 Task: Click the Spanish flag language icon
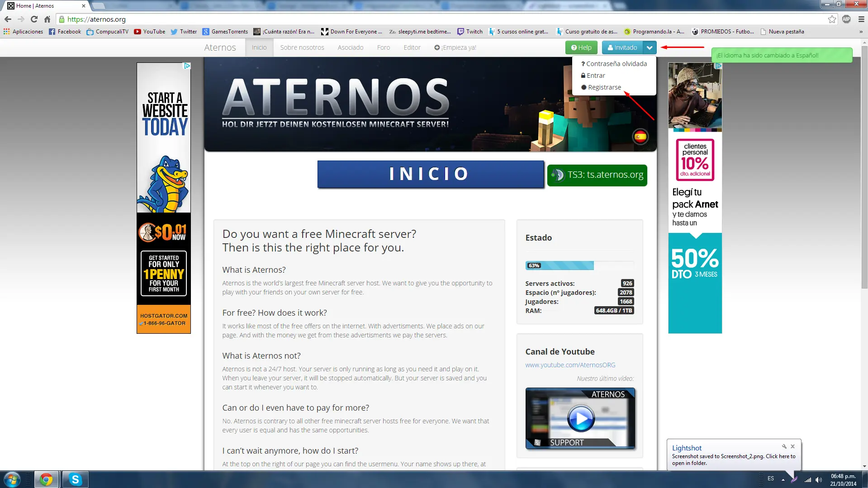[640, 137]
